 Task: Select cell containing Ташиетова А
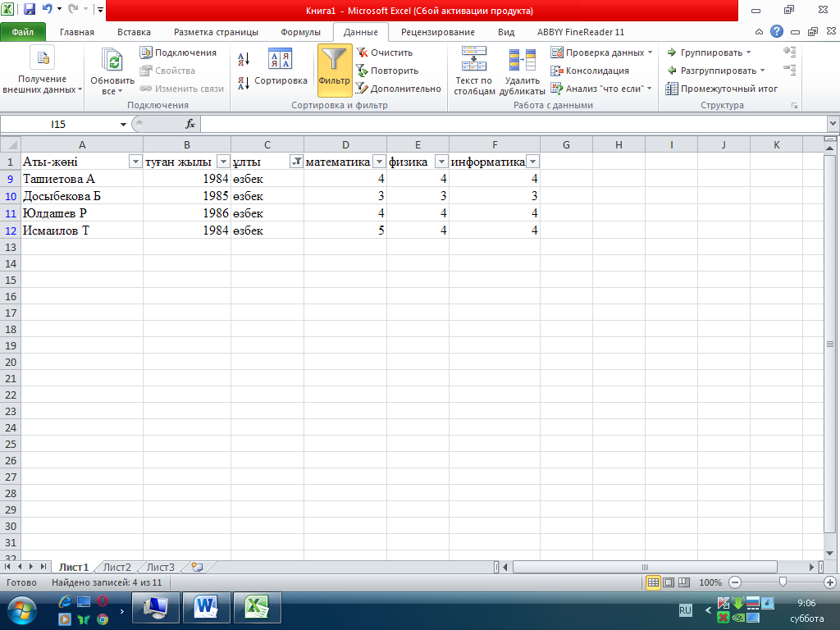click(82, 179)
